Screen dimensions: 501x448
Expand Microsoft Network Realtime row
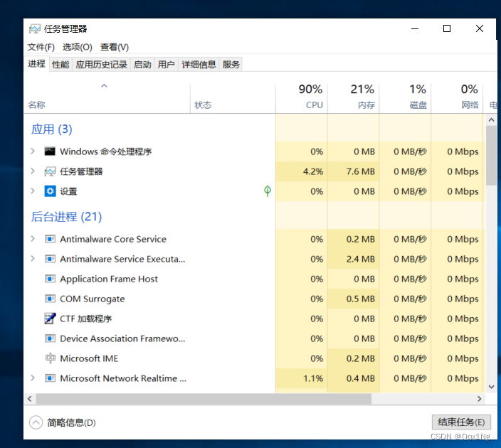(x=33, y=378)
